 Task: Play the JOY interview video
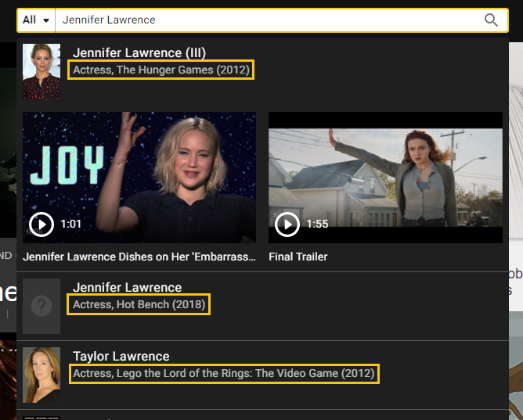pos(41,224)
